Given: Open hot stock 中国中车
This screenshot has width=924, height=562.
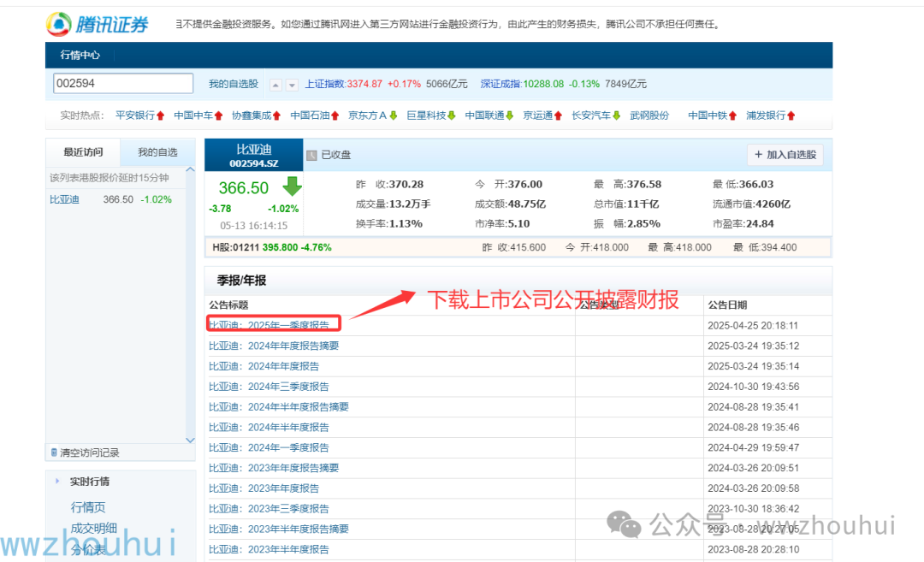Looking at the screenshot, I should (x=193, y=115).
